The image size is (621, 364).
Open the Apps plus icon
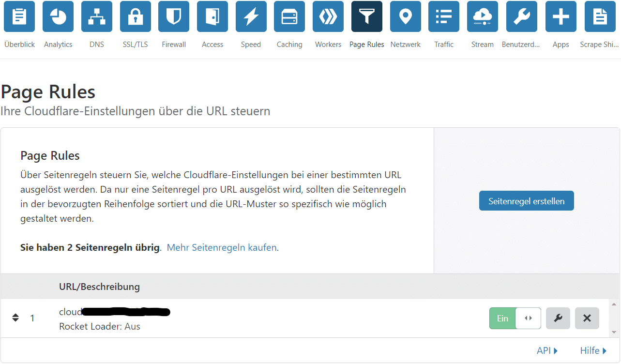point(561,16)
